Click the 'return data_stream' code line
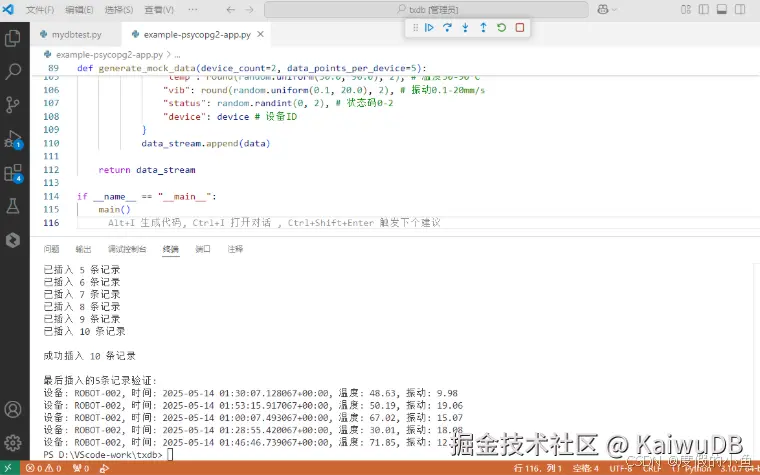760x475 pixels. pos(147,170)
